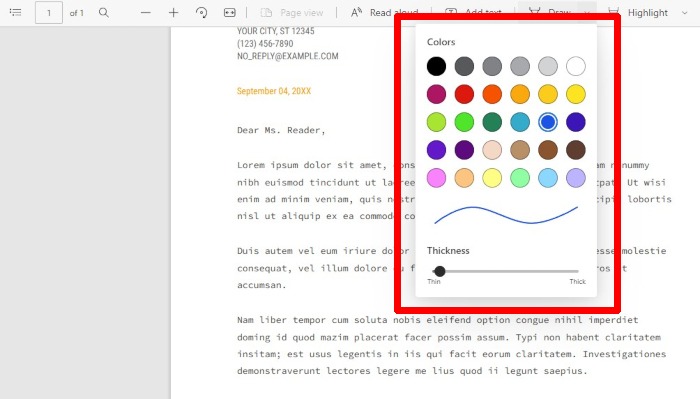Pick the bright green color swatch
The height and width of the screenshot is (399, 700).
464,122
